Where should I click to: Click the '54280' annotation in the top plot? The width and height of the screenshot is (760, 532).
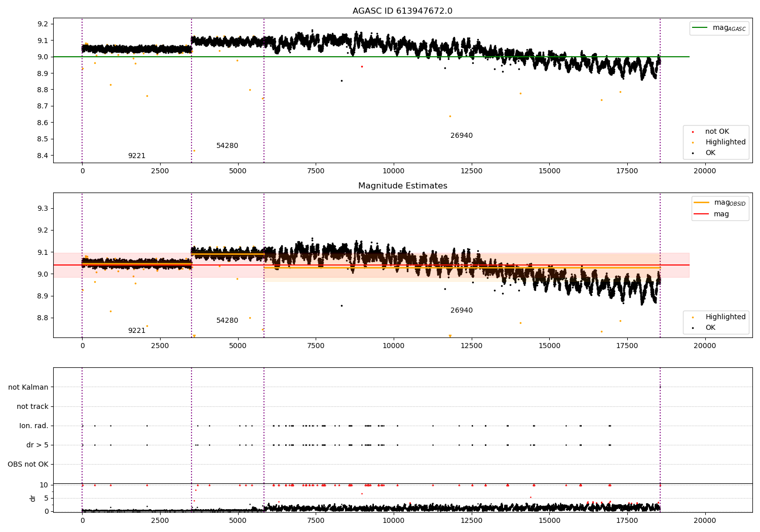[x=227, y=146]
